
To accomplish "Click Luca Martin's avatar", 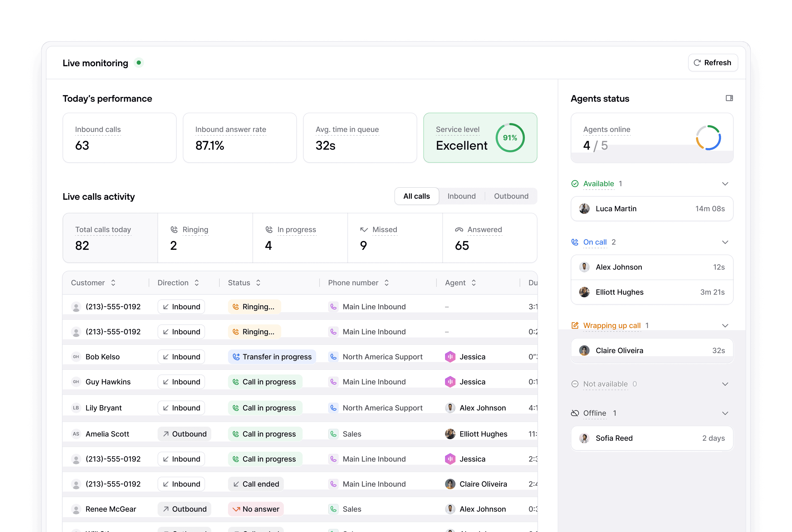I will pos(584,209).
